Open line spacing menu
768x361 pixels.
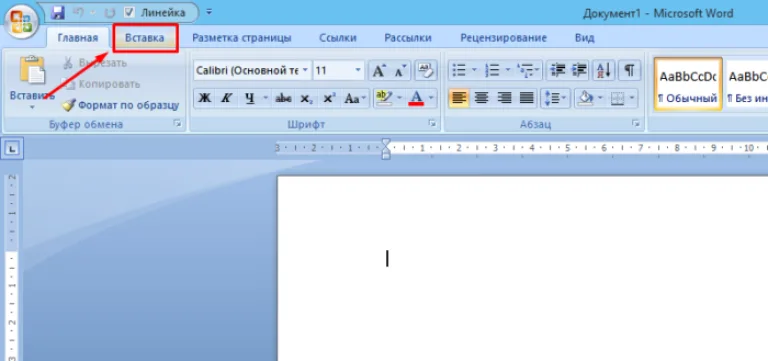(555, 98)
